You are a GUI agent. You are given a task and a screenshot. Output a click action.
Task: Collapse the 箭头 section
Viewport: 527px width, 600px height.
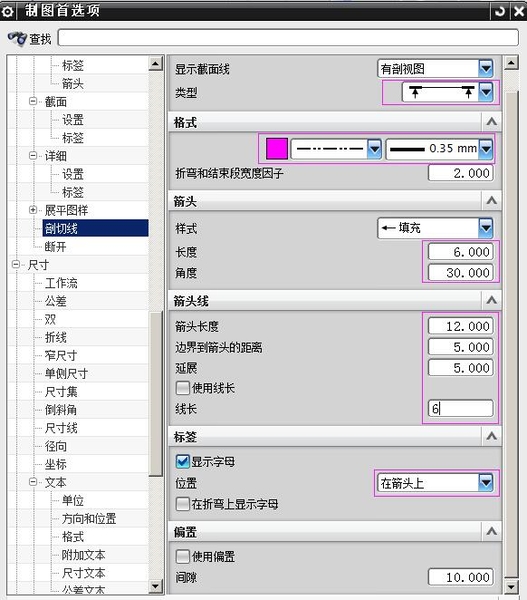pos(491,201)
